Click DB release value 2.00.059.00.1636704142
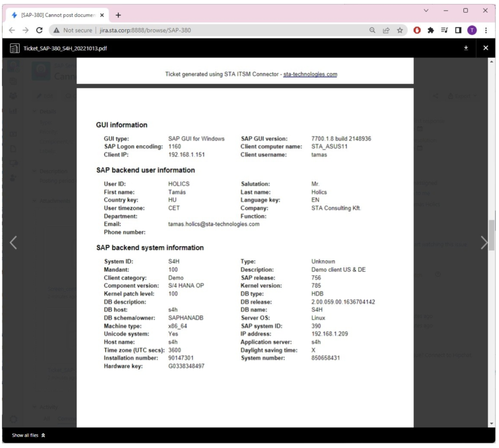Viewport: 499px width, 448px height. (343, 302)
